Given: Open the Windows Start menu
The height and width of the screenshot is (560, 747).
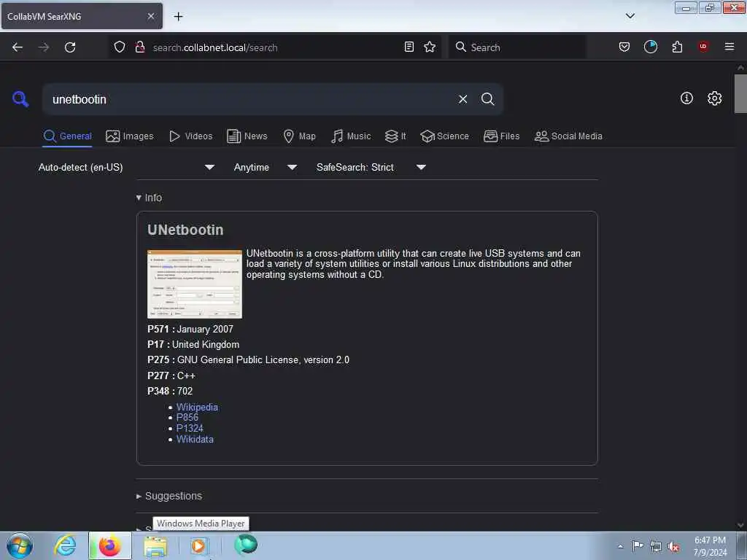Looking at the screenshot, I should tap(20, 545).
